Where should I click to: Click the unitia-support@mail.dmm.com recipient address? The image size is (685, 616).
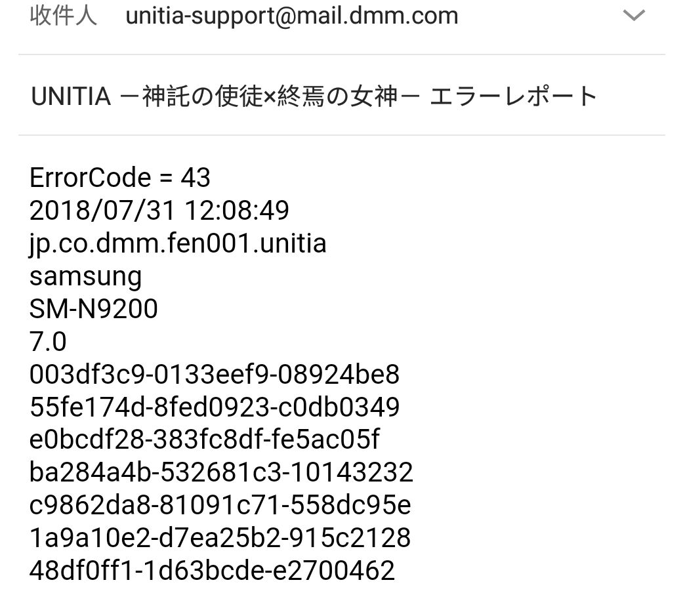click(x=291, y=16)
